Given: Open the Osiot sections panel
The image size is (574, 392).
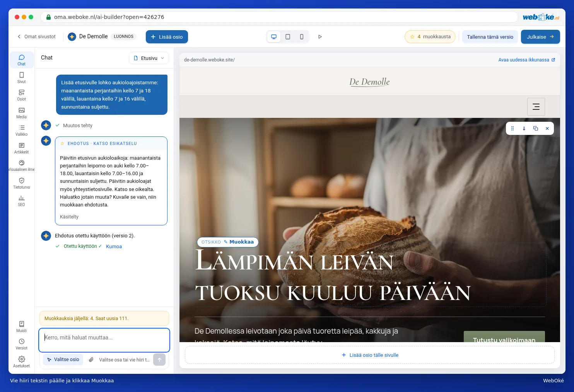Looking at the screenshot, I should pyautogui.click(x=22, y=95).
